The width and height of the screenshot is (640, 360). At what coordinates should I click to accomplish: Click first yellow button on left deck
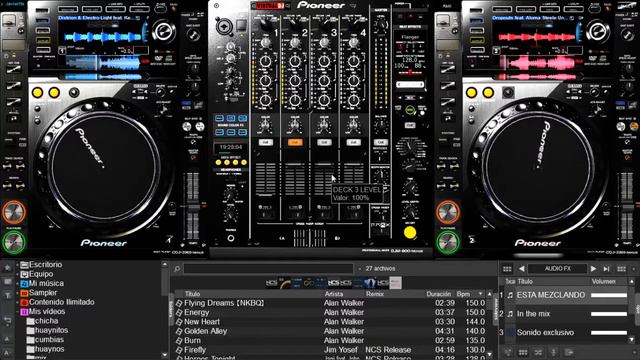pos(38,93)
